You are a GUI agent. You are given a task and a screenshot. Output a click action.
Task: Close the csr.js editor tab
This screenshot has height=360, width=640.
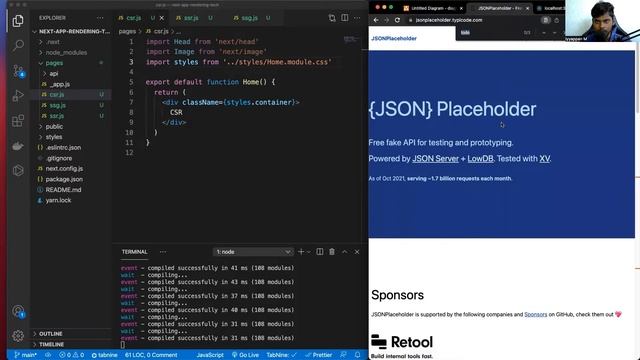tap(162, 18)
